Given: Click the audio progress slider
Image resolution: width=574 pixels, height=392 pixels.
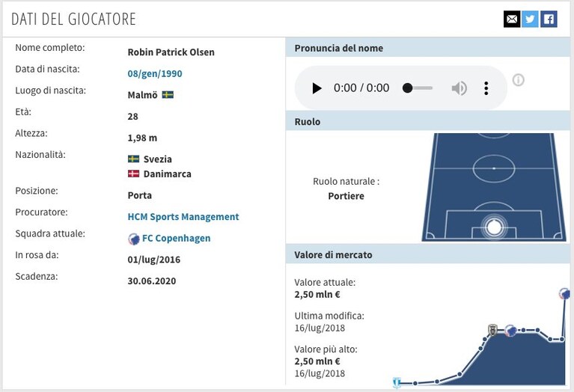Looking at the screenshot, I should tap(418, 88).
